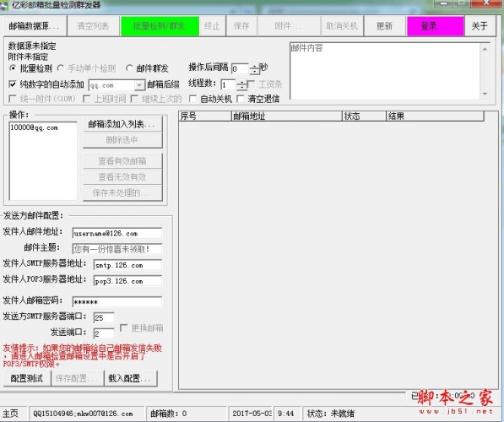The image size is (504, 422).
Task: Open 关于 button
Action: pos(480,26)
